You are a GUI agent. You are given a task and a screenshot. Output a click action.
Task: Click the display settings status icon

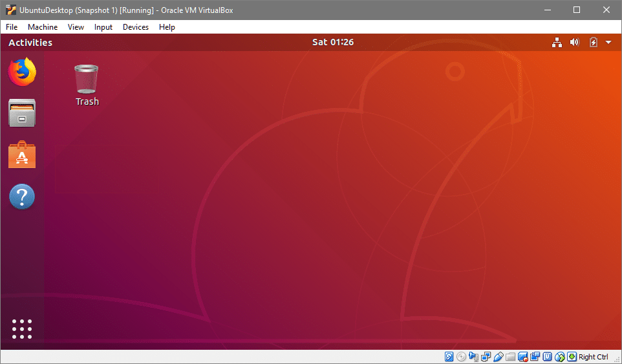[x=535, y=357]
